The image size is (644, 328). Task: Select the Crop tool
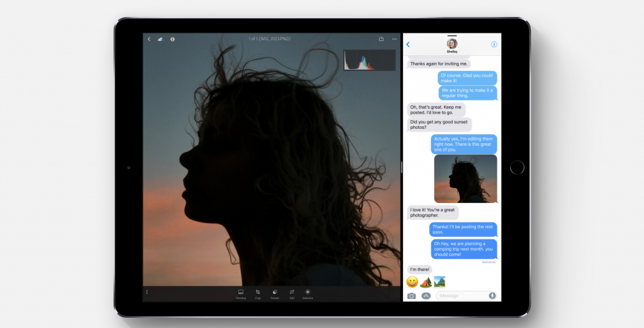point(258,293)
